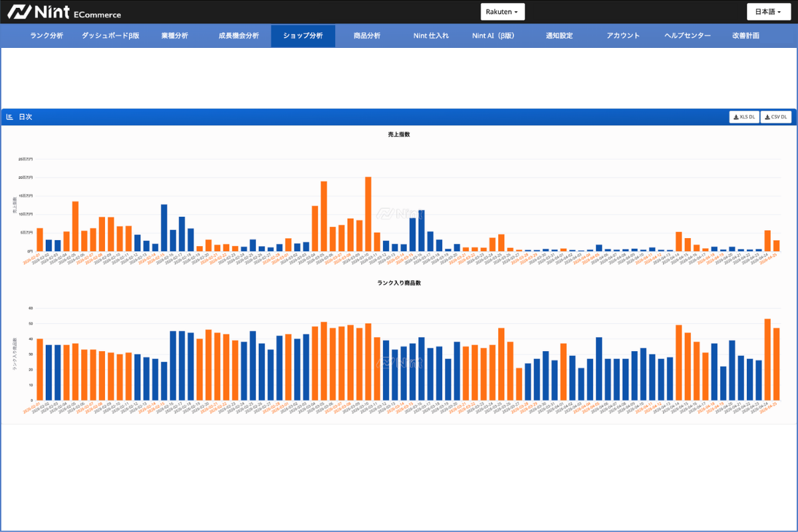Open the ダッシュボードβ版 menu
Screen dimensions: 798x532
[x=110, y=36]
